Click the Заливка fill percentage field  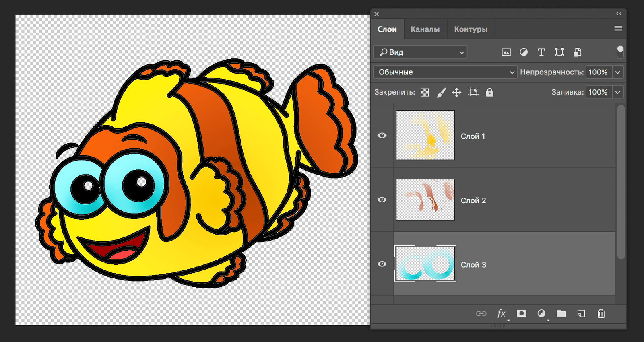598,92
